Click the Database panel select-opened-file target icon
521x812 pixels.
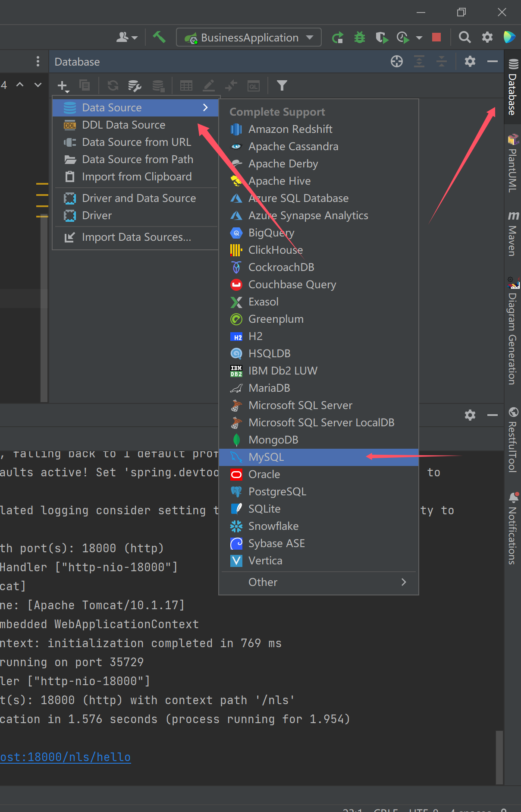click(397, 62)
